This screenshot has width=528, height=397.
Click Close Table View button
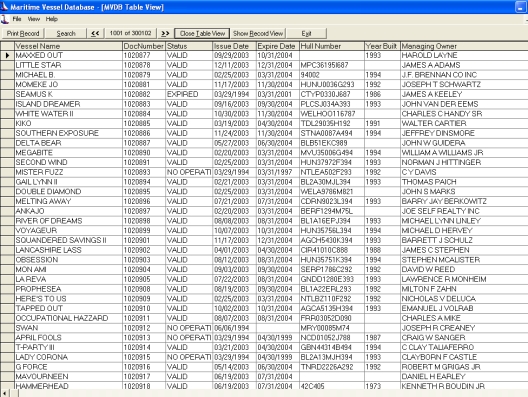coord(202,33)
